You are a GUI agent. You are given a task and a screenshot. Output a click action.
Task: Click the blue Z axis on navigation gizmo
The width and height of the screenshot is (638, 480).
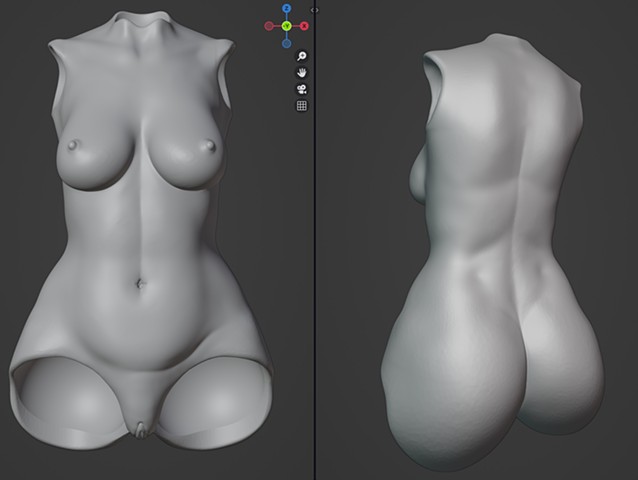[286, 8]
